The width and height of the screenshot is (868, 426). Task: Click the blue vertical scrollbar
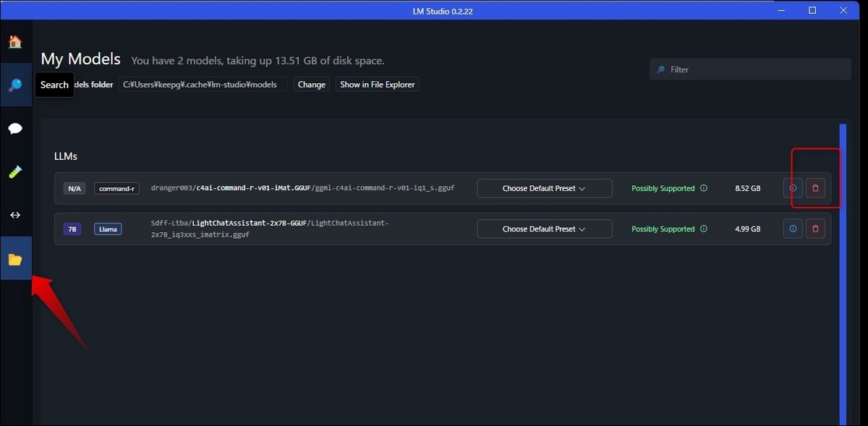(x=843, y=275)
